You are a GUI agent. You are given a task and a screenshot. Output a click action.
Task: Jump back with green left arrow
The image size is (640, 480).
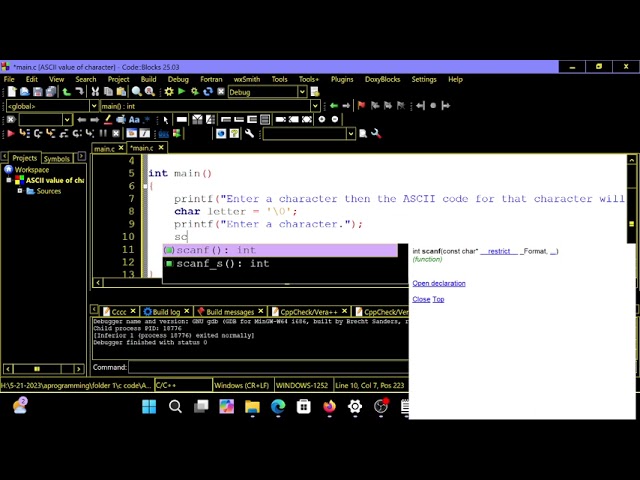334,106
